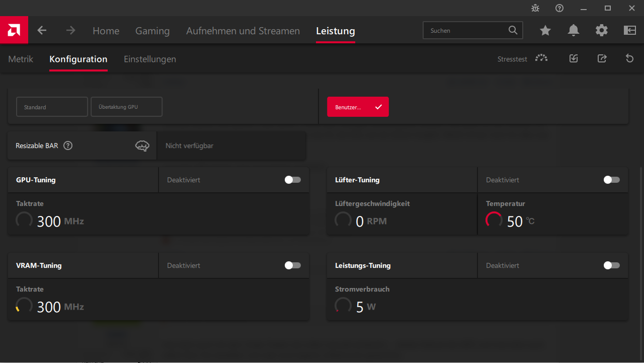644x363 pixels.
Task: Select Übertaktung GPU profile button
Action: (x=126, y=107)
